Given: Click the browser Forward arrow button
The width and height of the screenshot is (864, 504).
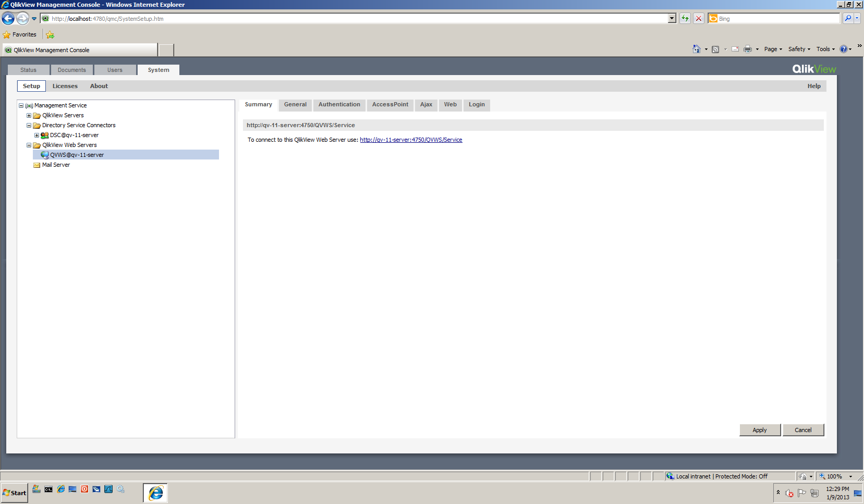Looking at the screenshot, I should coord(22,19).
